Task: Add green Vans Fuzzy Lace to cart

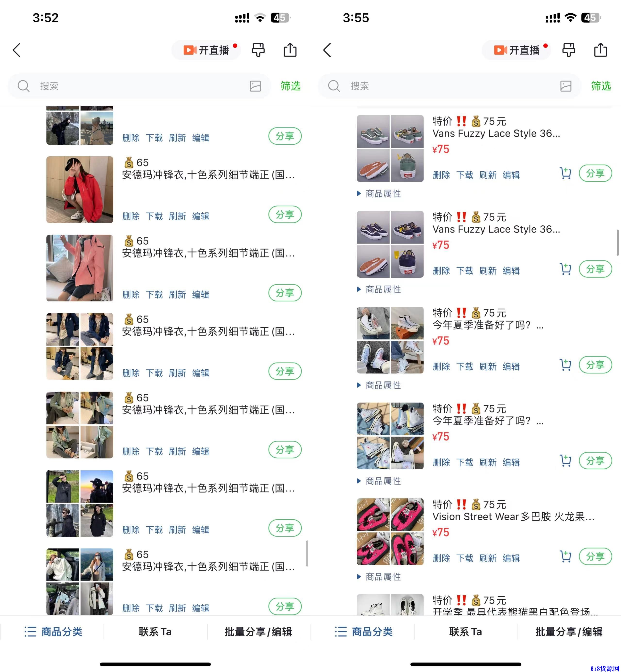Action: pos(565,173)
